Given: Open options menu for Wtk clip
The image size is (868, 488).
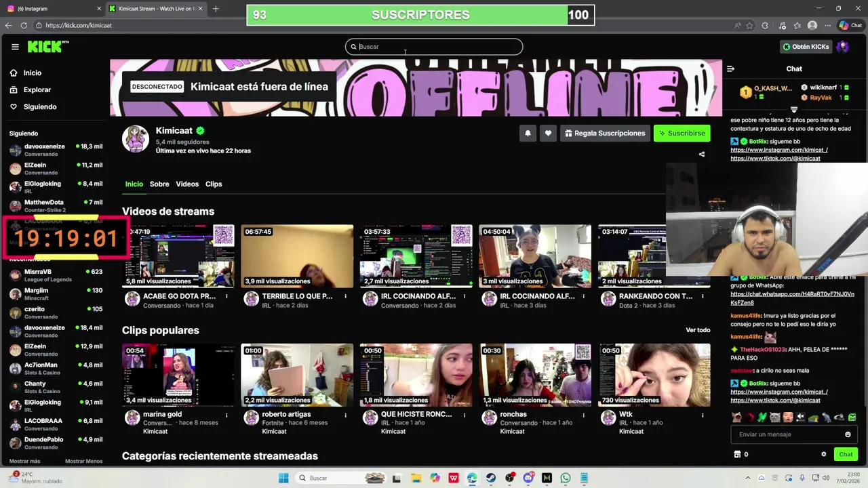Looking at the screenshot, I should tap(703, 415).
